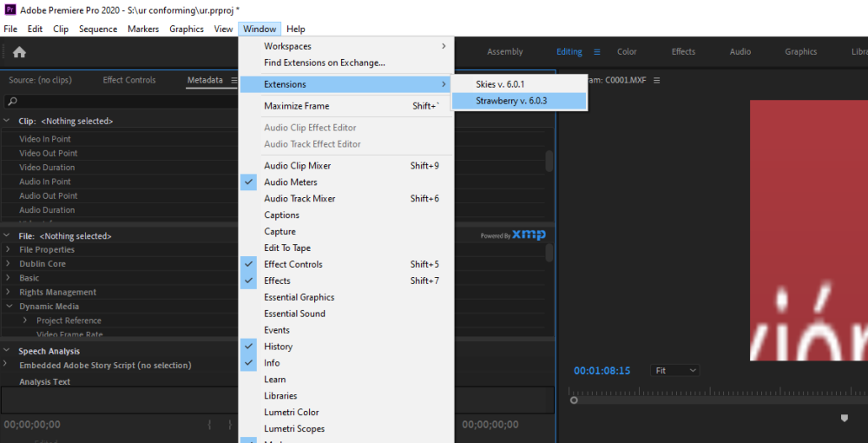Open Audio Track Mixer panel
The width and height of the screenshot is (868, 443).
[x=346, y=198]
